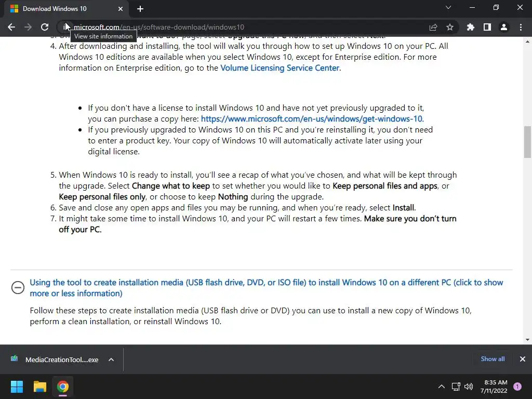This screenshot has width=532, height=399.
Task: Toggle the browser side panel icon
Action: tap(487, 27)
